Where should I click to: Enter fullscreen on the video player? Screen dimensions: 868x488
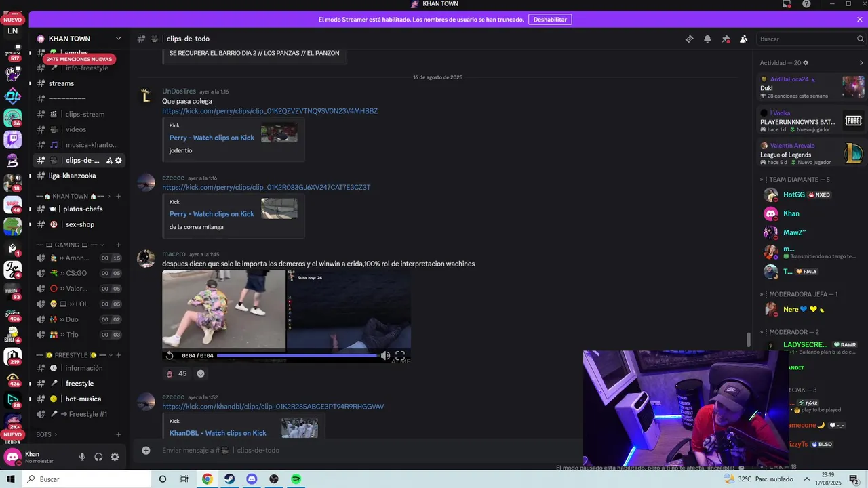(x=400, y=355)
